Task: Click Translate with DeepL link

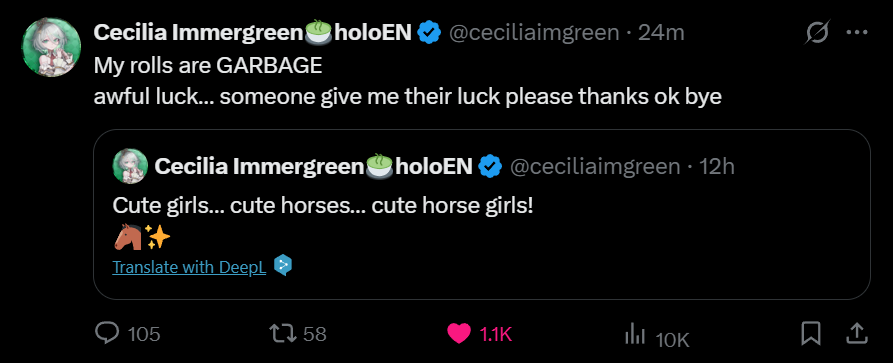Action: click(189, 267)
